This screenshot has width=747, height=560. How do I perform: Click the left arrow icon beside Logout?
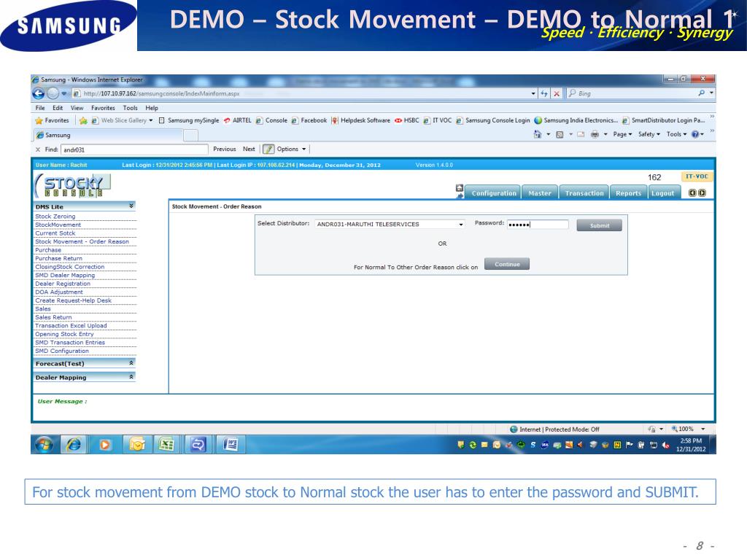click(692, 192)
